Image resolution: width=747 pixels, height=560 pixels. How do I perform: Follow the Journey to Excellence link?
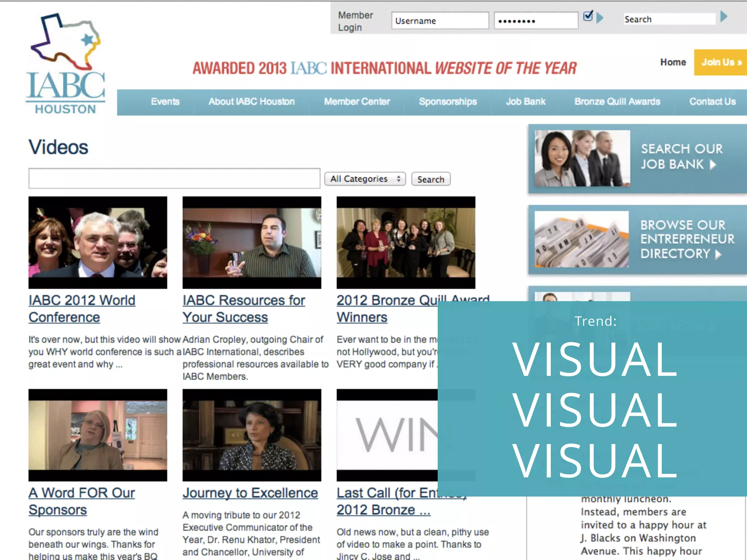[x=250, y=493]
